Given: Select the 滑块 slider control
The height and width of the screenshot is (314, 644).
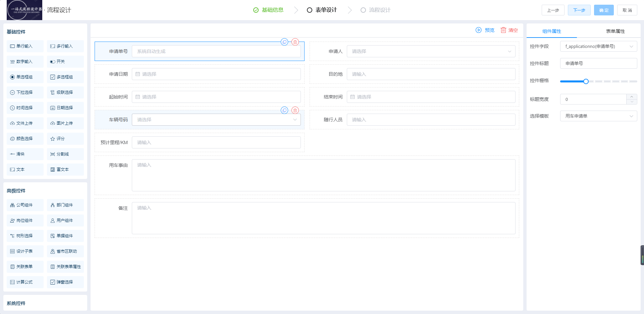Looking at the screenshot, I should click(x=25, y=154).
